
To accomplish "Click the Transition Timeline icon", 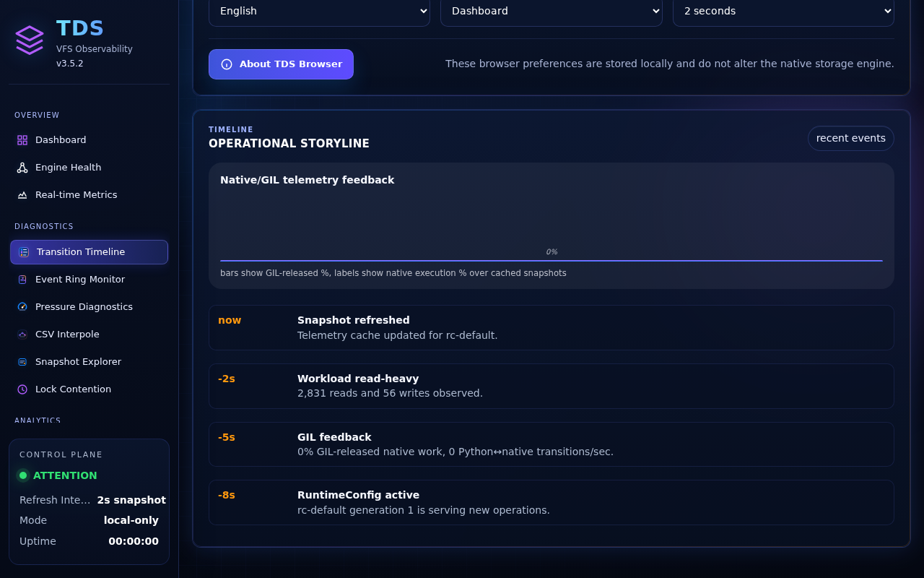I will click(x=24, y=252).
